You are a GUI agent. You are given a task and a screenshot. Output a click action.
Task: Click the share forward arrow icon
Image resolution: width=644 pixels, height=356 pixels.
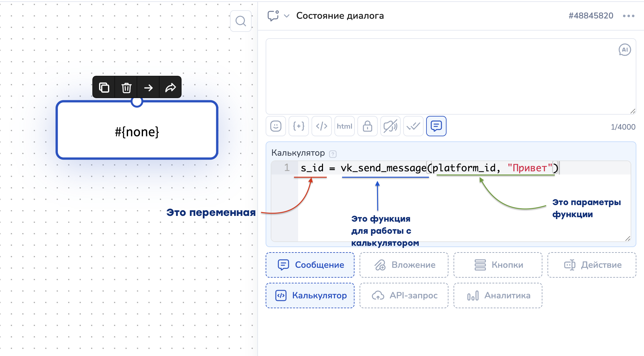pos(170,87)
